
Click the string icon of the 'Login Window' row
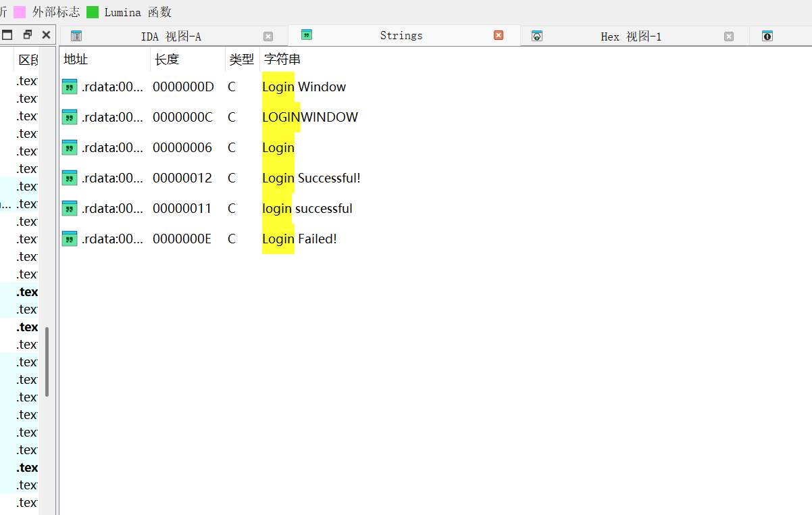[70, 87]
